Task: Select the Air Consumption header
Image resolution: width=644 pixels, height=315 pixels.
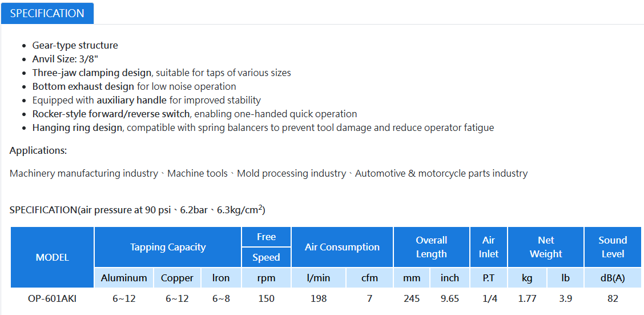Action: click(342, 247)
